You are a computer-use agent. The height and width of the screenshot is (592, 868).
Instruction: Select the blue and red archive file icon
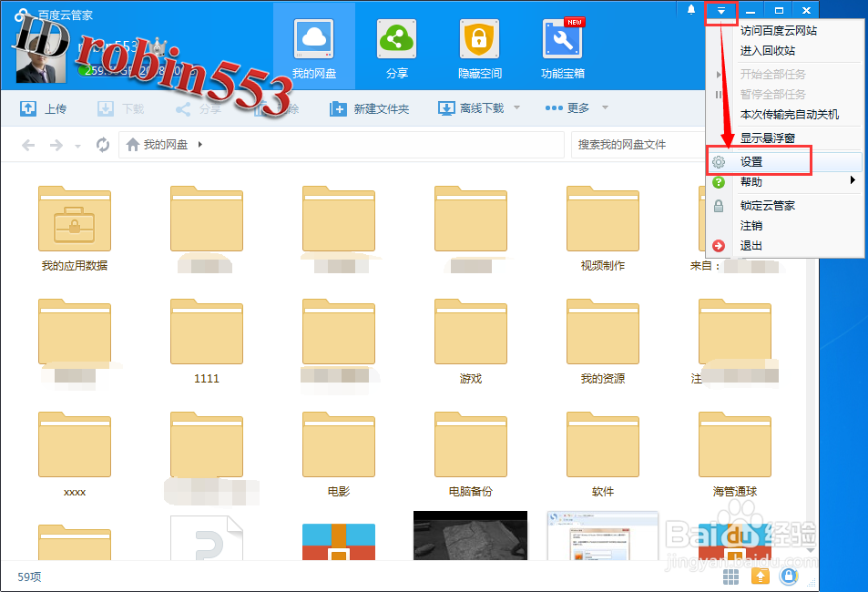click(339, 541)
